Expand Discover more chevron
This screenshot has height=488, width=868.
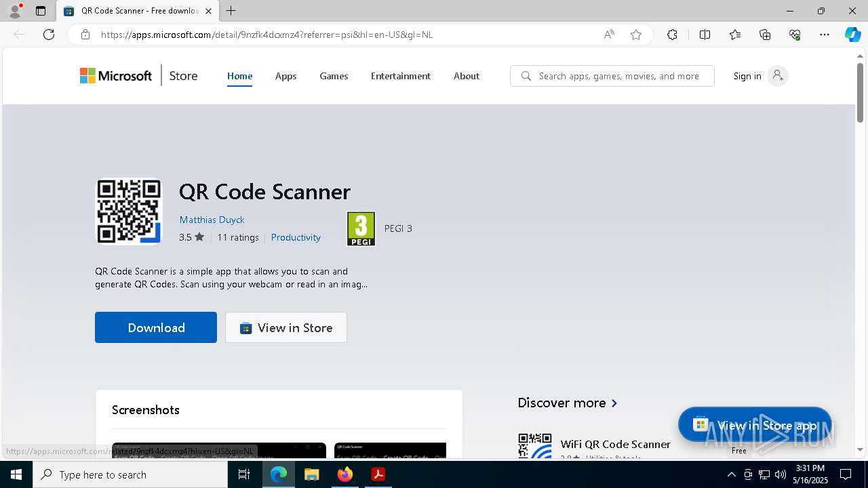[x=614, y=403]
